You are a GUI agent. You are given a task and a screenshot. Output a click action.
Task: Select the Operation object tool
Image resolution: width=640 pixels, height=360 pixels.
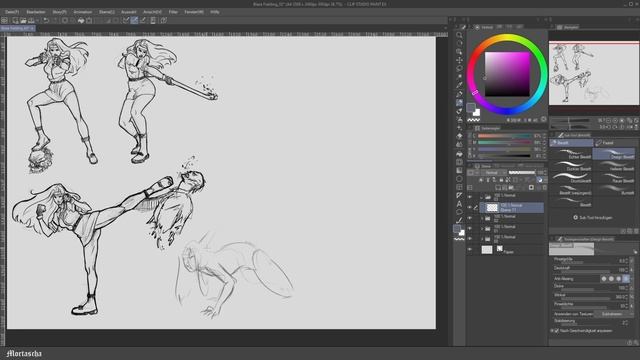coord(459,52)
